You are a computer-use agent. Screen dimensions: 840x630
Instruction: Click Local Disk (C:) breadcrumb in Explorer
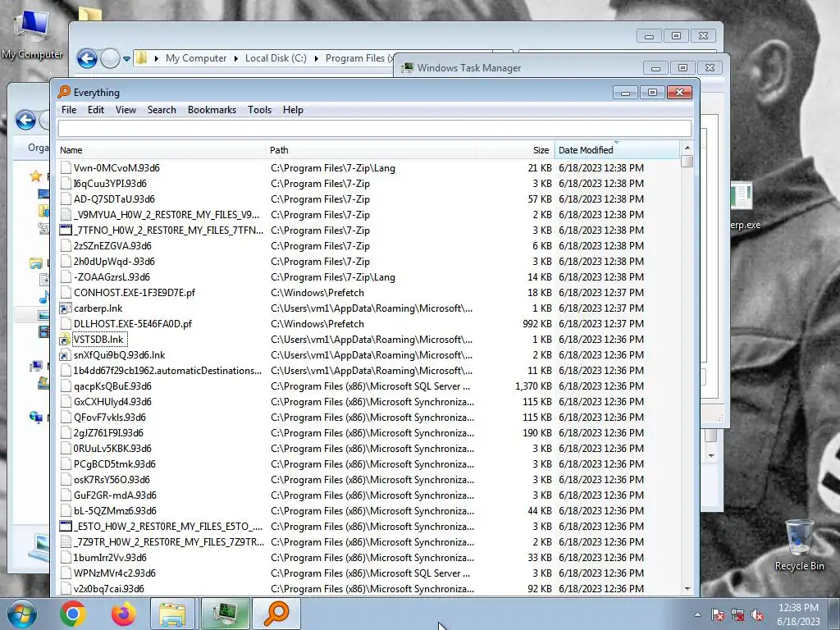pos(276,58)
